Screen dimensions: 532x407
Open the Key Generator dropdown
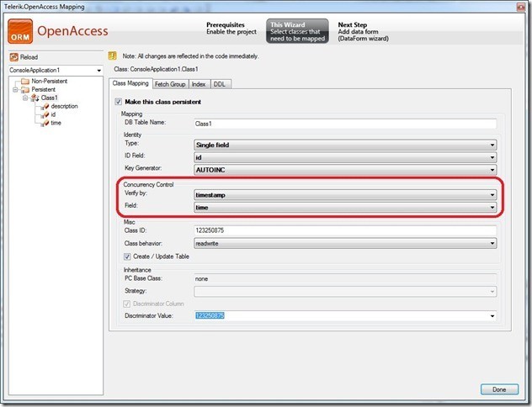(x=345, y=170)
